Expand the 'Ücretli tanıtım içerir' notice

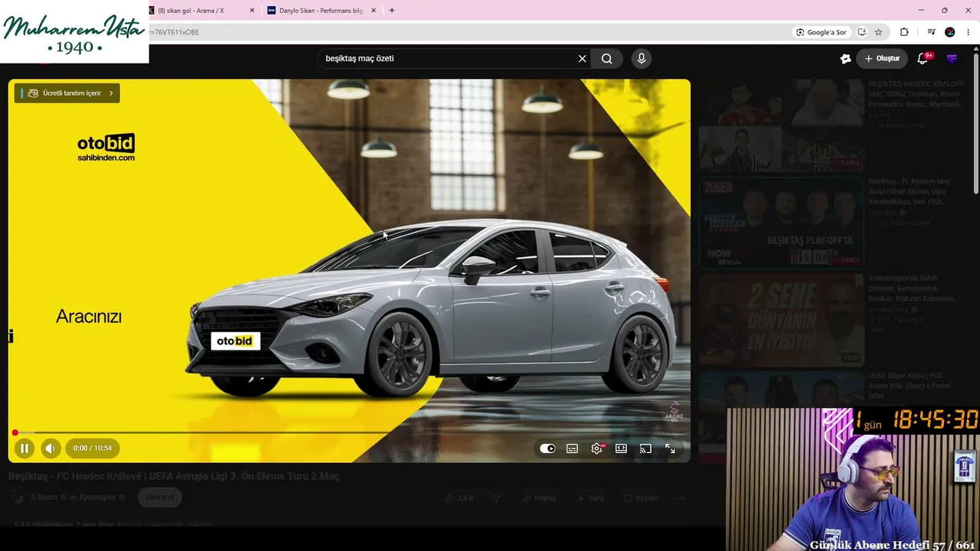(67, 93)
